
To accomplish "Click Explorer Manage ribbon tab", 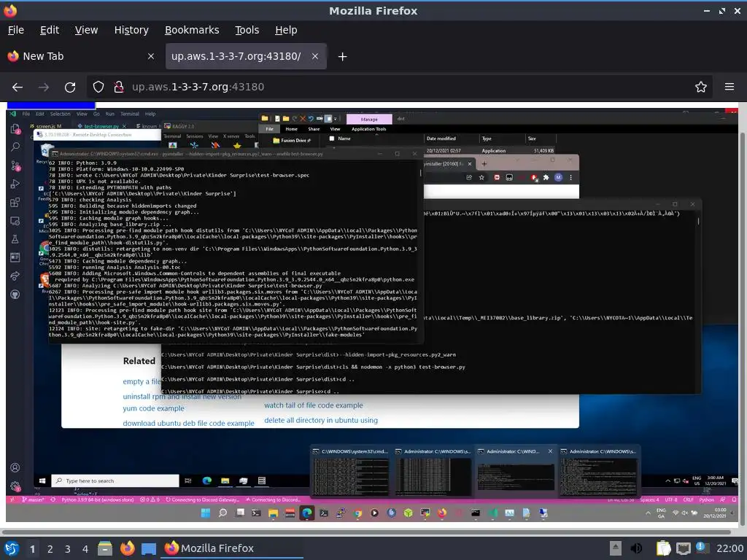I will coord(369,119).
